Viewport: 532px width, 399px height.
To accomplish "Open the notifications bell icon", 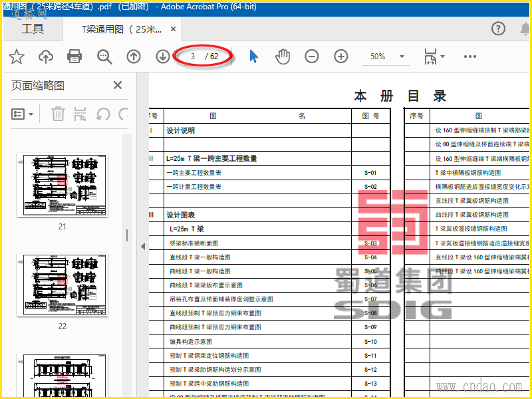I will point(525,29).
